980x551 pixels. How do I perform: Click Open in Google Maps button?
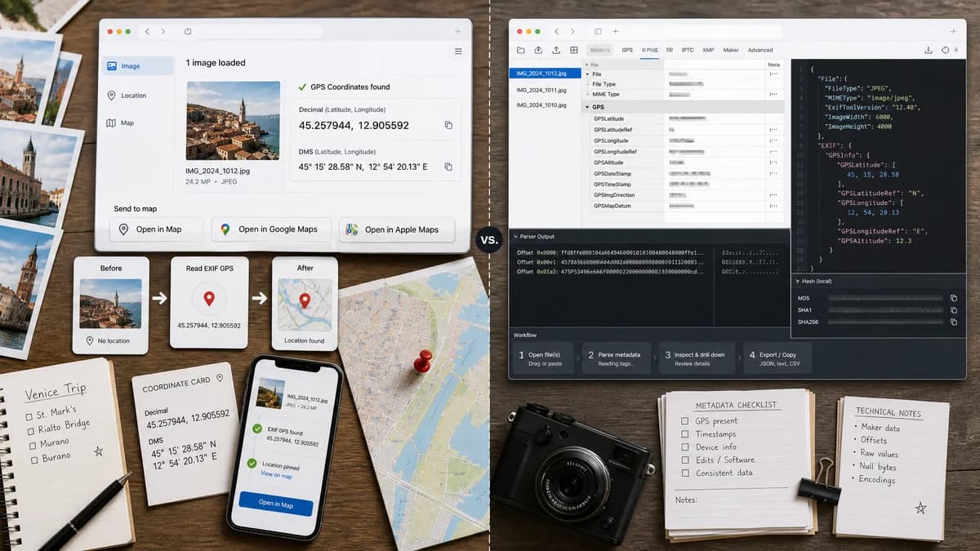click(271, 229)
